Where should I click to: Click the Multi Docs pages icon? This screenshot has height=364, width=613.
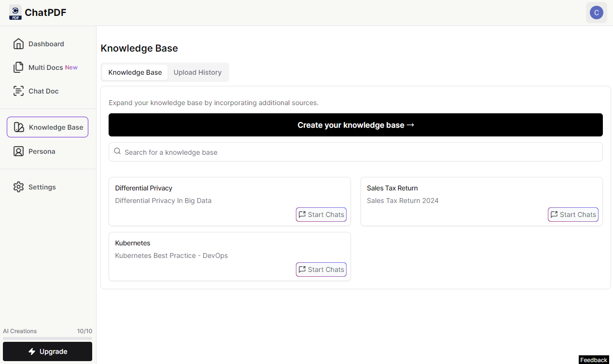[18, 67]
